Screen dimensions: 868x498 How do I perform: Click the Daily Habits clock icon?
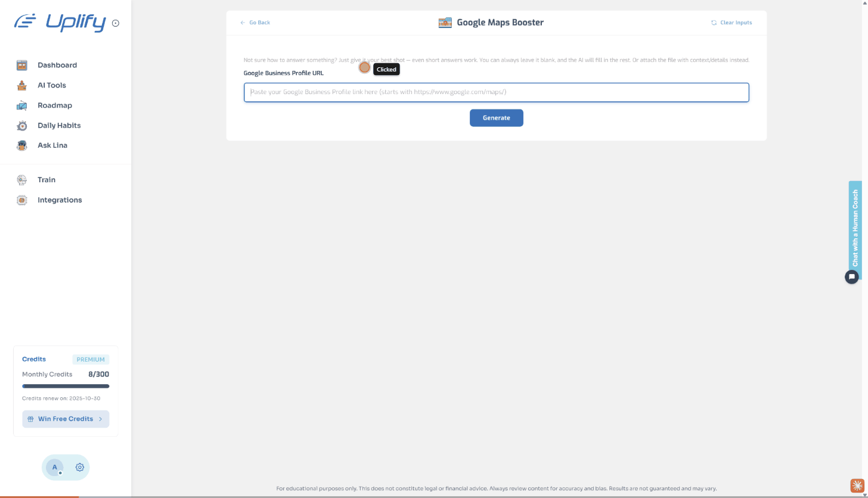[22, 126]
